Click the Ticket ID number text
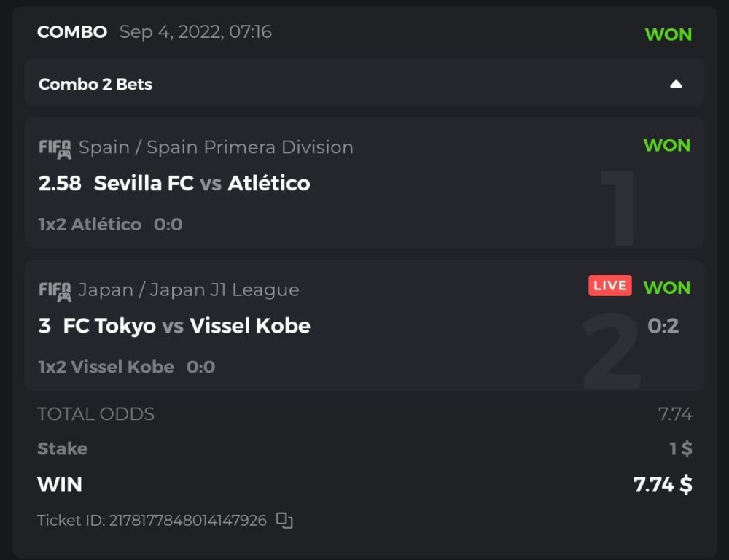This screenshot has width=729, height=560. 187,521
